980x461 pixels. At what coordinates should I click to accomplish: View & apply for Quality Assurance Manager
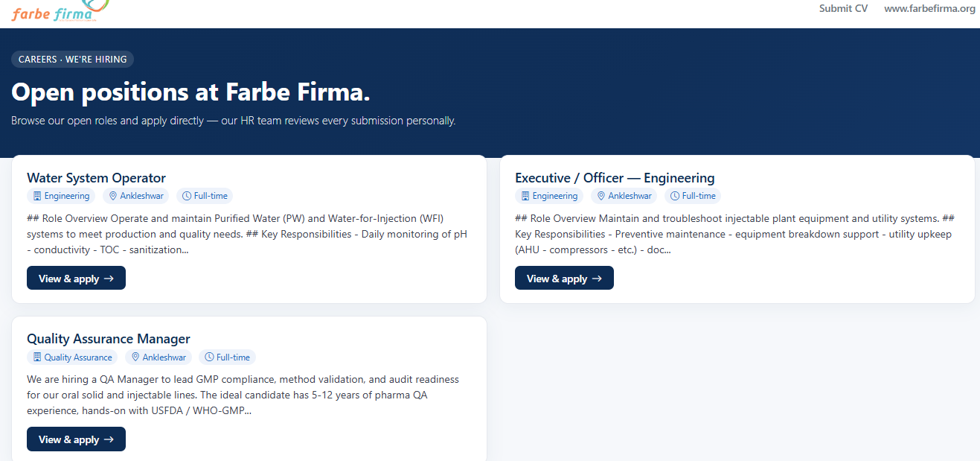[x=76, y=439]
